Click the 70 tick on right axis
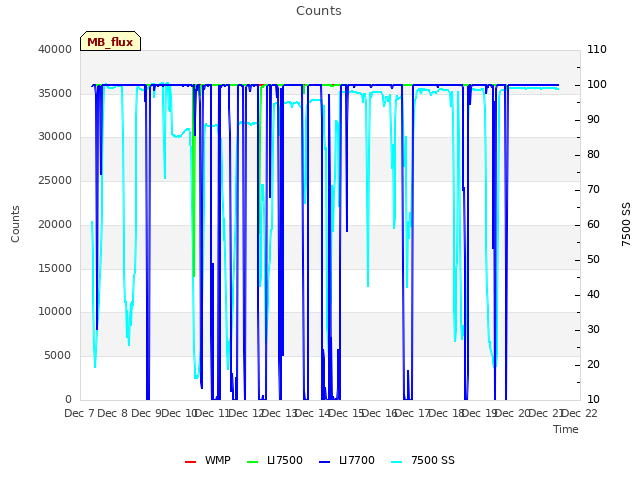The image size is (640, 480). coord(593,190)
